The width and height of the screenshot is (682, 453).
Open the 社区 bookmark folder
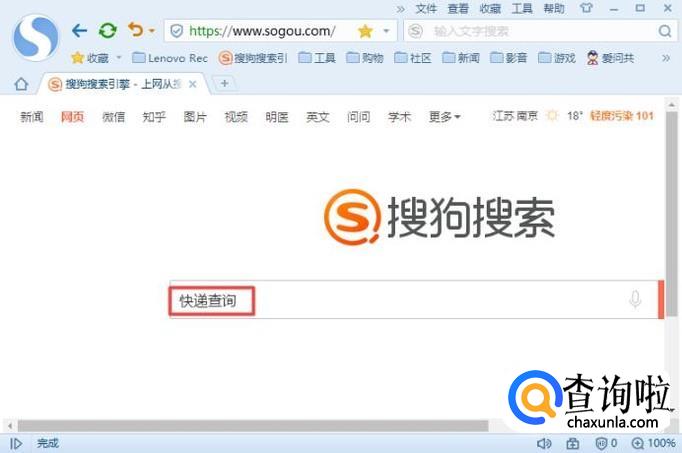pos(413,58)
